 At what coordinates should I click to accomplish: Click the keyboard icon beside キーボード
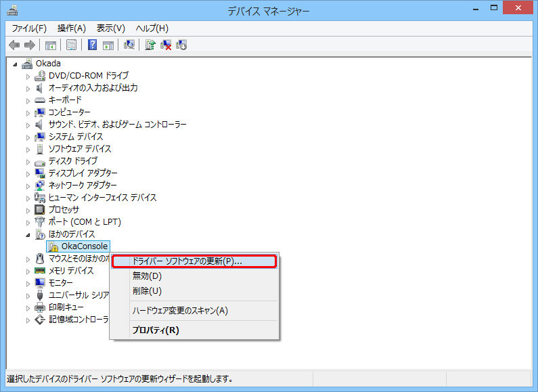point(40,100)
